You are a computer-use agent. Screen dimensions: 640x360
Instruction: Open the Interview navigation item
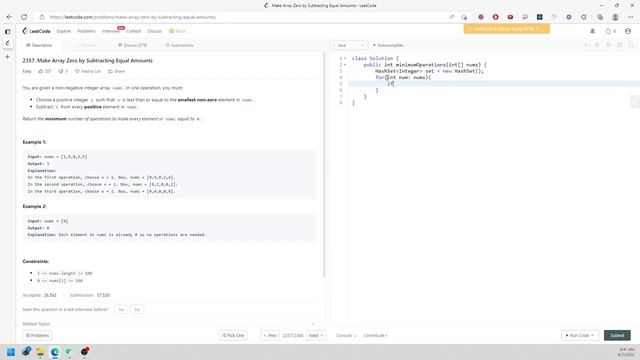click(111, 31)
